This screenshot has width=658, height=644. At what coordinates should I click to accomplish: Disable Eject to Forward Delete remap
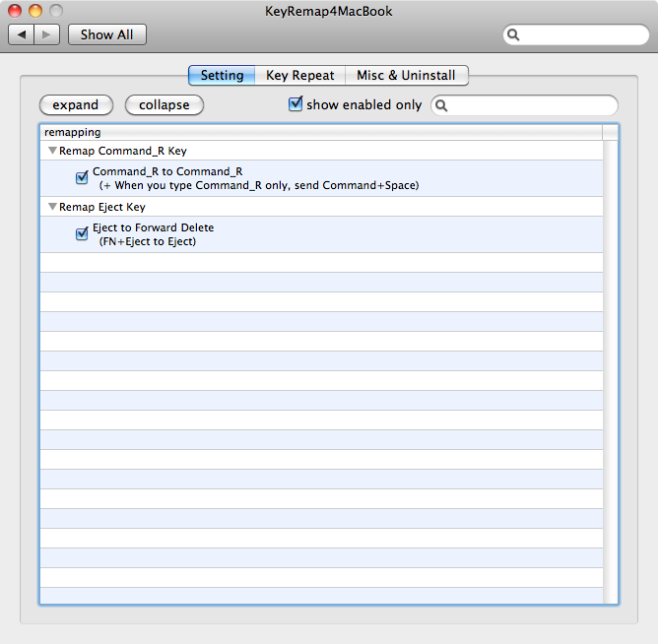click(82, 234)
